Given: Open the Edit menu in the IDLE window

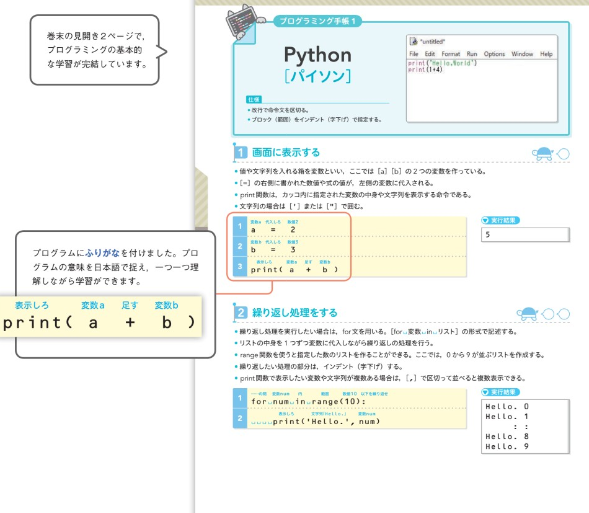Looking at the screenshot, I should pos(430,54).
